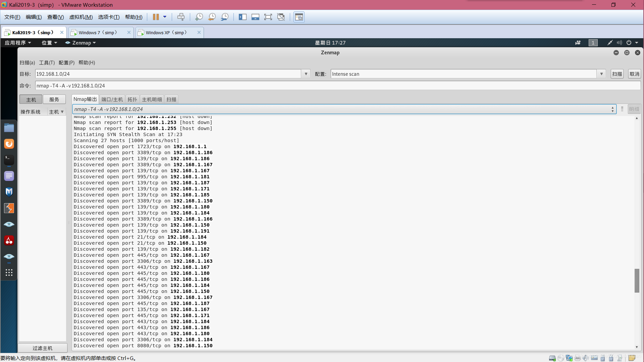Click the 过滤主机 filter hosts button
This screenshot has width=644, height=362.
tap(42, 348)
